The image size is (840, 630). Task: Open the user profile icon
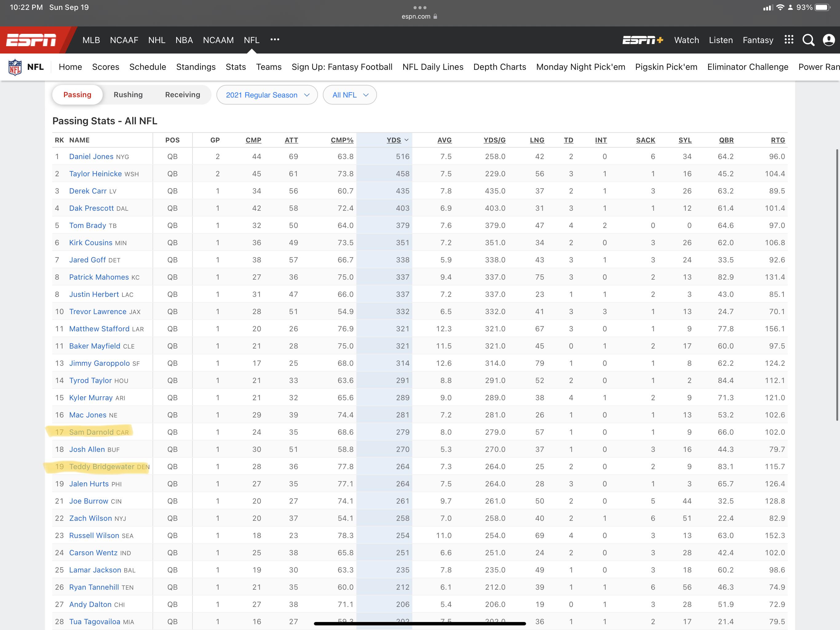[x=829, y=40]
